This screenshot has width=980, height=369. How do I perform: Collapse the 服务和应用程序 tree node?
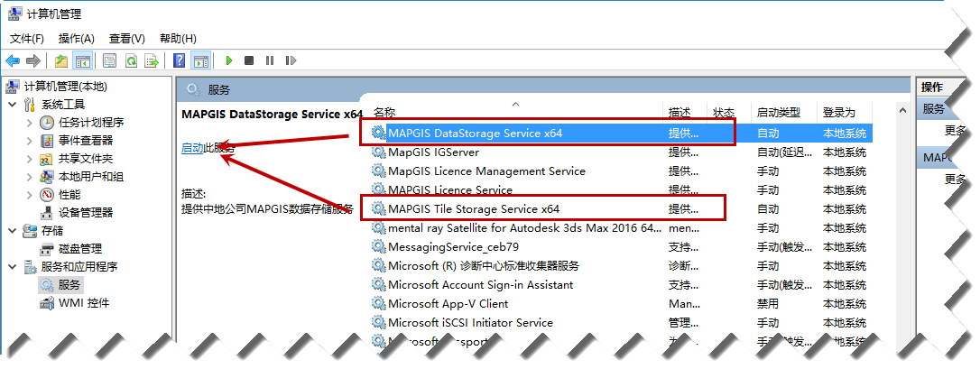click(14, 267)
